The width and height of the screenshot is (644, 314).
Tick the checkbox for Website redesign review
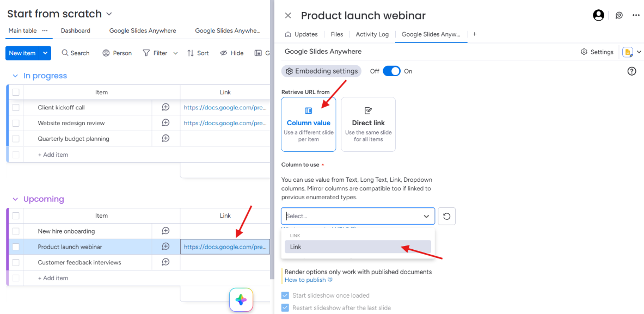(x=16, y=123)
